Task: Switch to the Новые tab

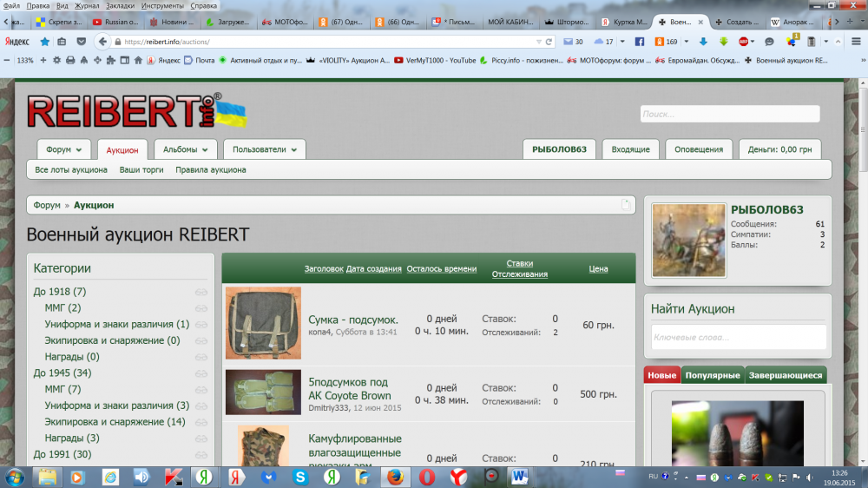Action: pyautogui.click(x=662, y=375)
